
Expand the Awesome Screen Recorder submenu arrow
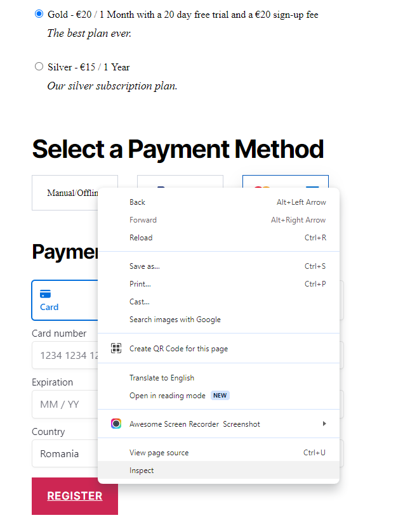(x=324, y=424)
